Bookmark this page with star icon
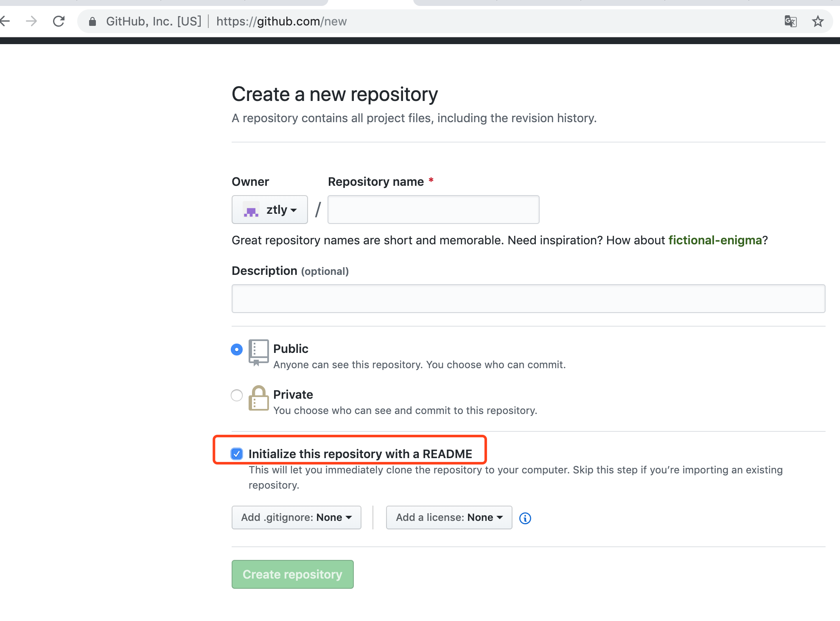 818,21
